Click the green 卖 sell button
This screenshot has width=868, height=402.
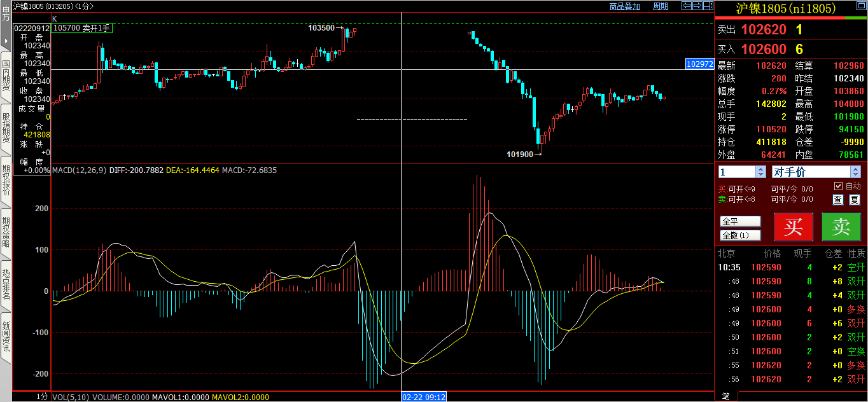841,227
